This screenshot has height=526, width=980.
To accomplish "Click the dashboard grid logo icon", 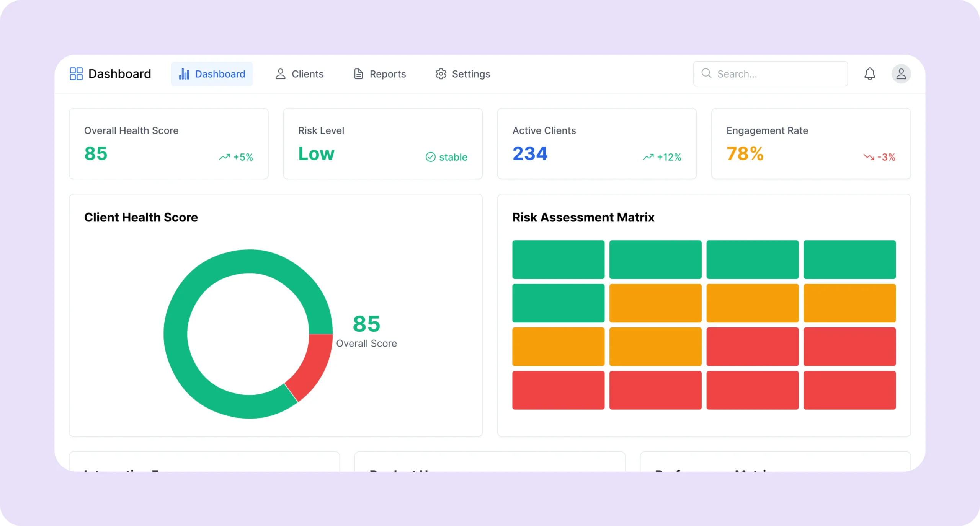I will click(76, 74).
